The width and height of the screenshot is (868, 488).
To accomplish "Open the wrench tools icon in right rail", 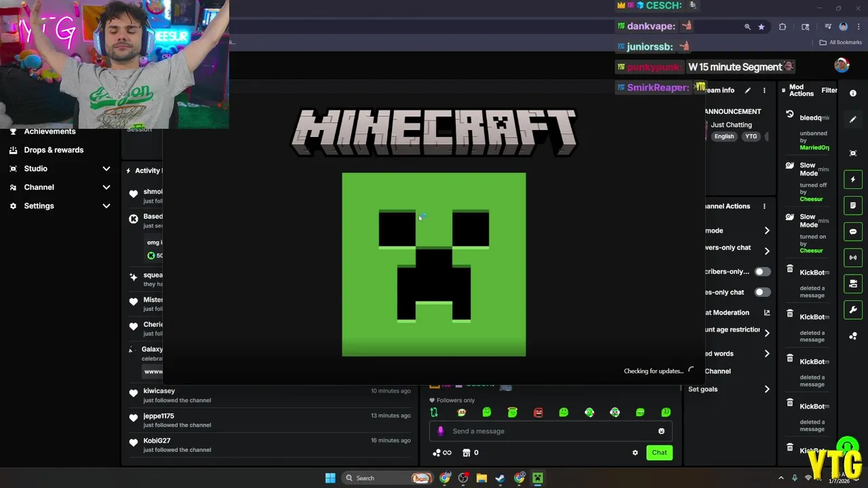I will [x=853, y=310].
